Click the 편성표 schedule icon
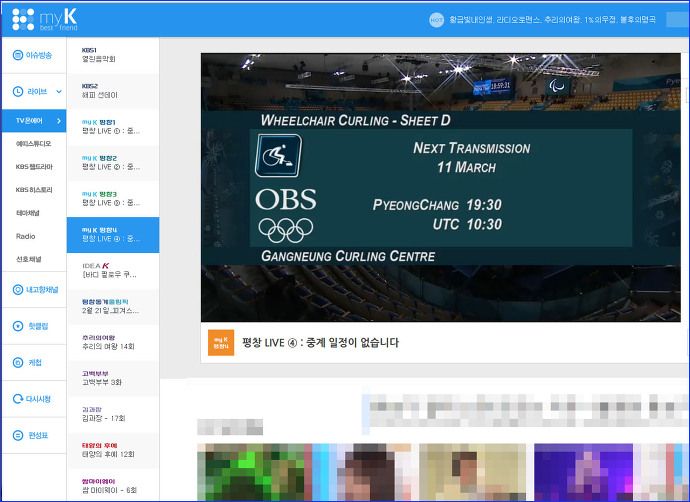The height and width of the screenshot is (502, 690). point(18,436)
